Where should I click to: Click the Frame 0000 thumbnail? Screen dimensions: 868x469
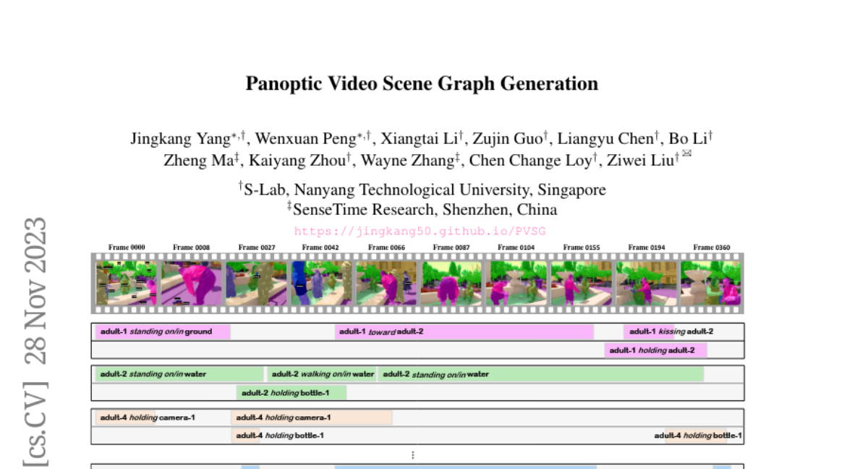click(126, 283)
